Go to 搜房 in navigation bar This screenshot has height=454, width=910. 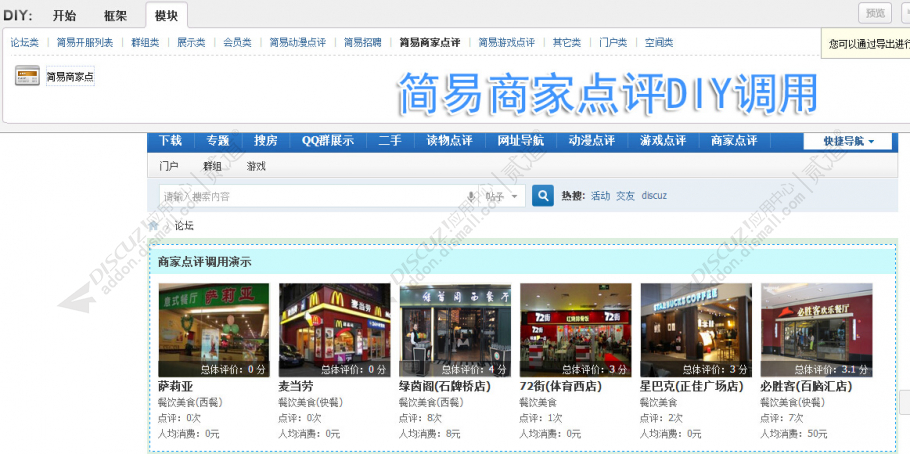tap(265, 140)
